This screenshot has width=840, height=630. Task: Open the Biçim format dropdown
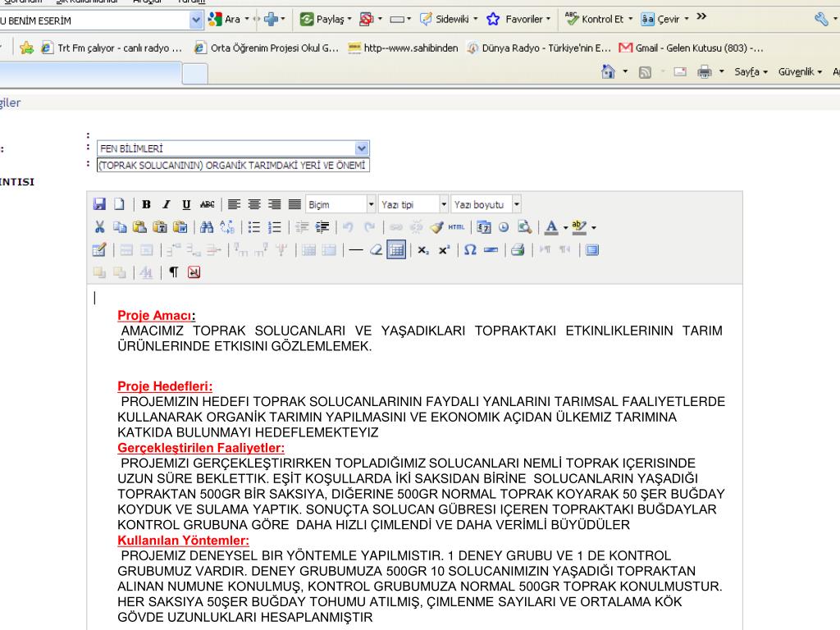coord(340,204)
